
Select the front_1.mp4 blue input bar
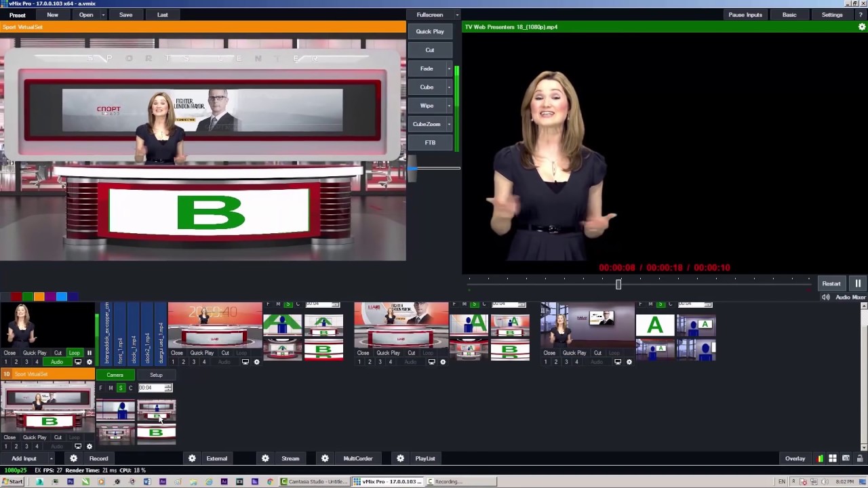[x=121, y=334]
